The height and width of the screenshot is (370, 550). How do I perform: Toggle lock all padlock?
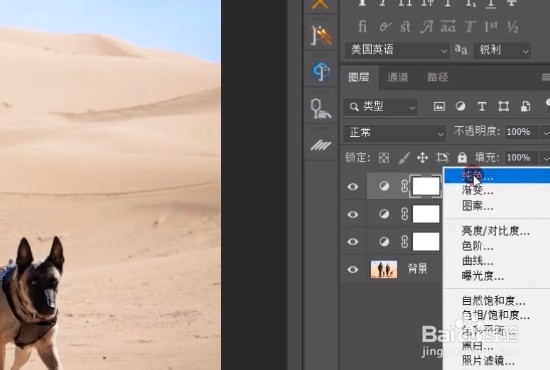(462, 157)
